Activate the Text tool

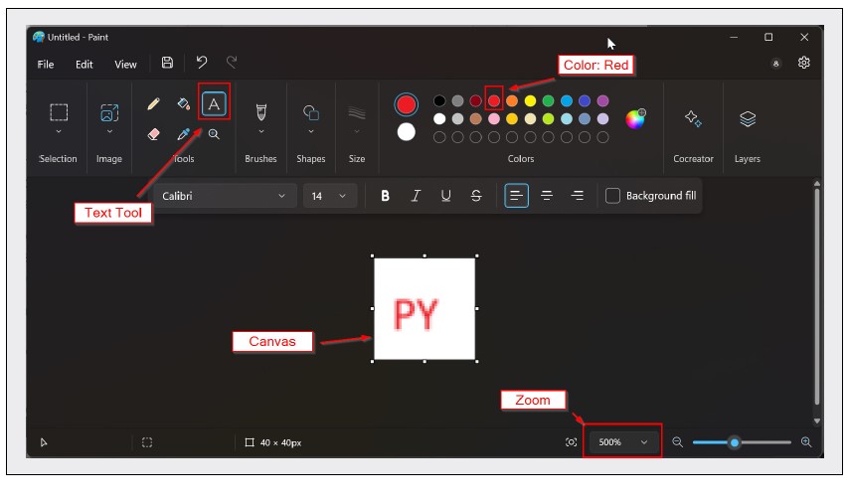(x=213, y=102)
